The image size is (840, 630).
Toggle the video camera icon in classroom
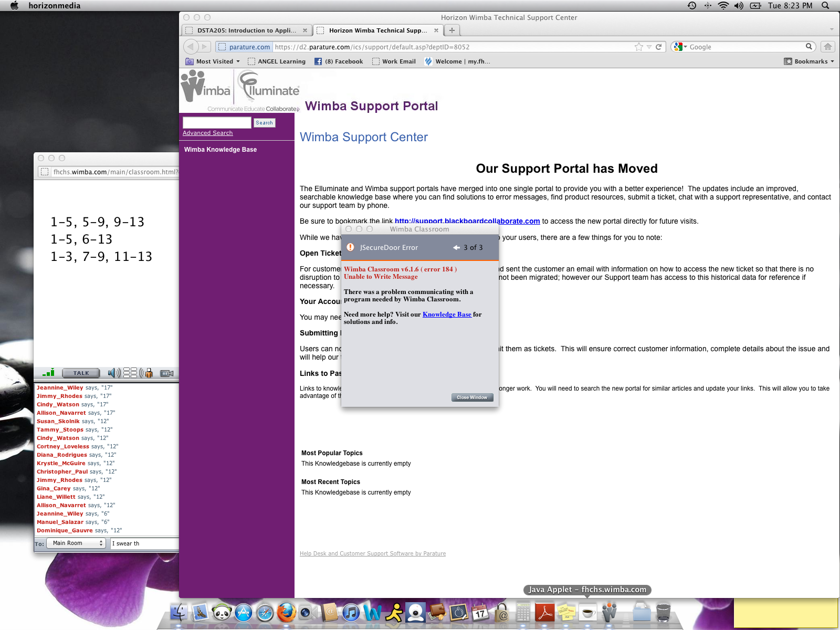click(x=167, y=373)
